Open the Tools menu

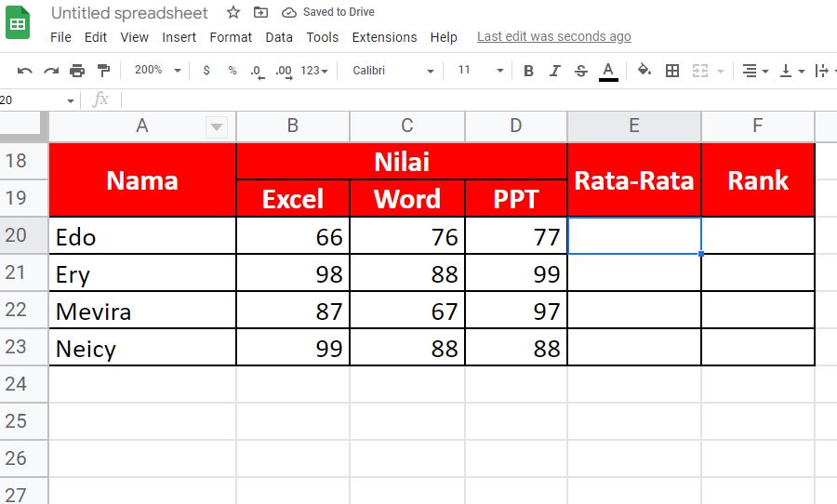point(322,37)
